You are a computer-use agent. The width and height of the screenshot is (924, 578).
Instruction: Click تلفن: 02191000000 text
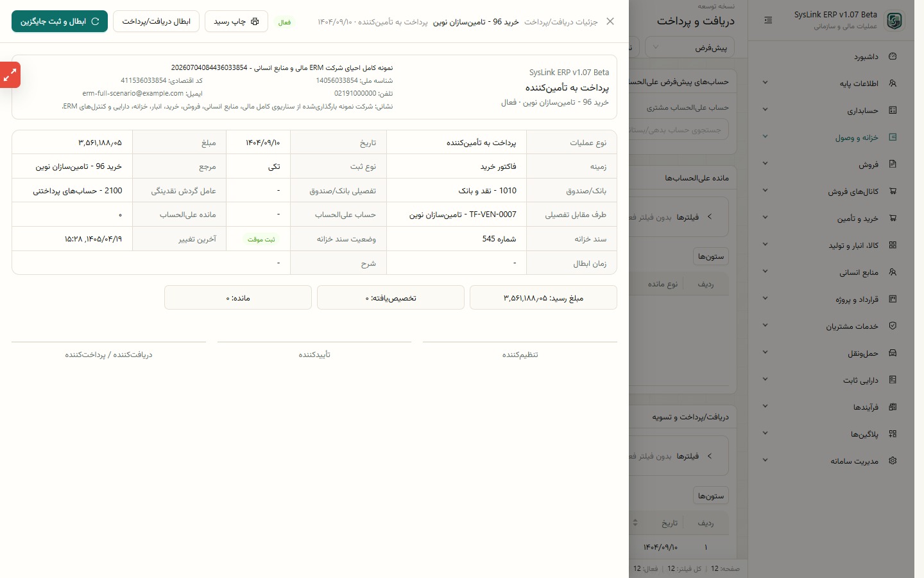click(363, 93)
